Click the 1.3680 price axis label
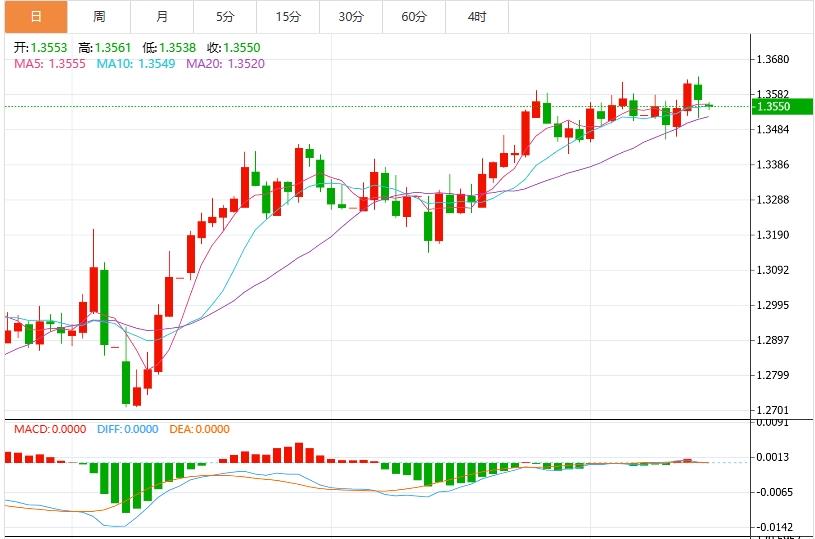 [x=773, y=59]
